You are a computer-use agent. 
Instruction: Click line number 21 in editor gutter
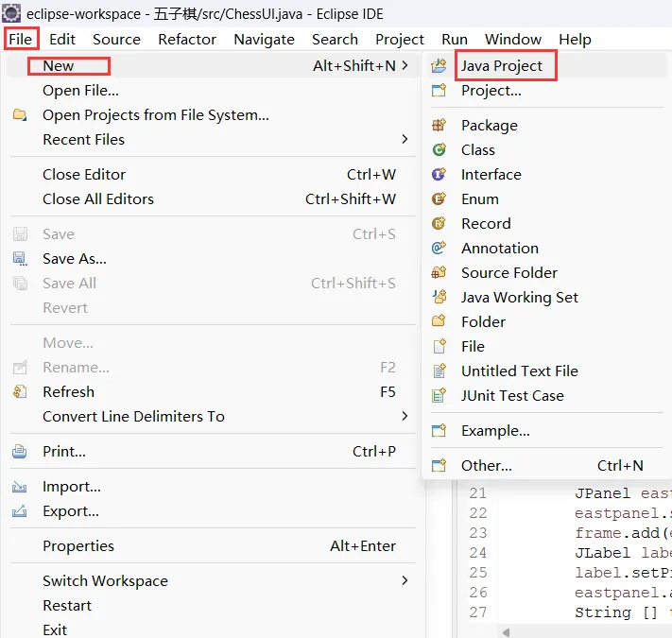(x=478, y=493)
